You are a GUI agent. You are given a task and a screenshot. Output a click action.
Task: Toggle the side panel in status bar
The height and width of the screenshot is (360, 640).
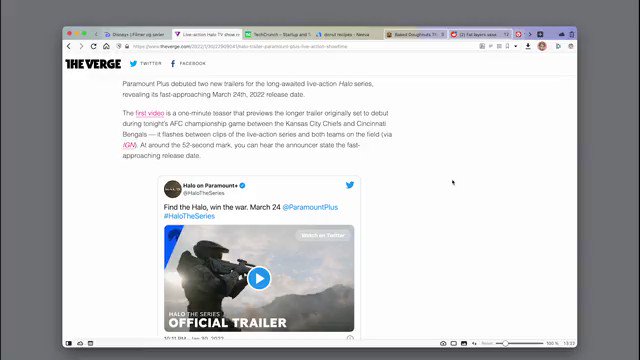click(69, 343)
